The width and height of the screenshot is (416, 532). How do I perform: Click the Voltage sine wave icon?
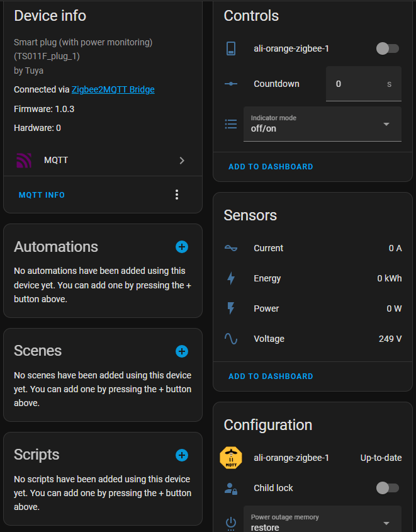pyautogui.click(x=231, y=339)
